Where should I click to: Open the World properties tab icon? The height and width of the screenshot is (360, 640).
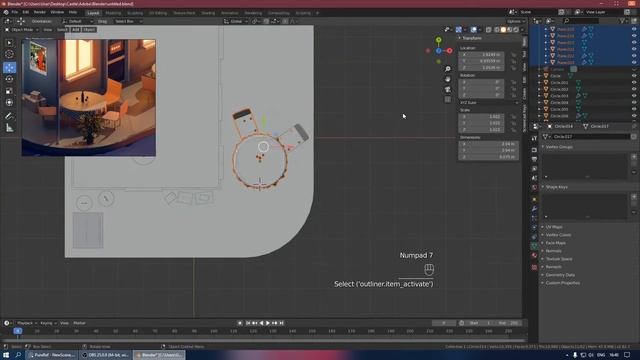point(534,187)
